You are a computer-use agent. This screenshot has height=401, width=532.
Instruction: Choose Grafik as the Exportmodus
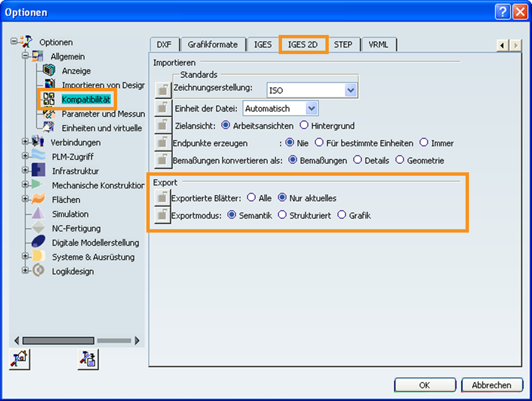coord(341,216)
